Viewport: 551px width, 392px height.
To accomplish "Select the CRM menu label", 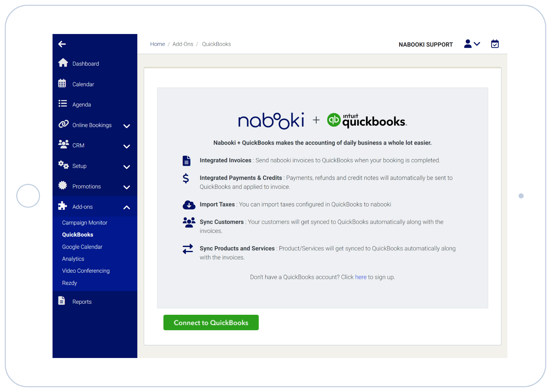I will [79, 146].
